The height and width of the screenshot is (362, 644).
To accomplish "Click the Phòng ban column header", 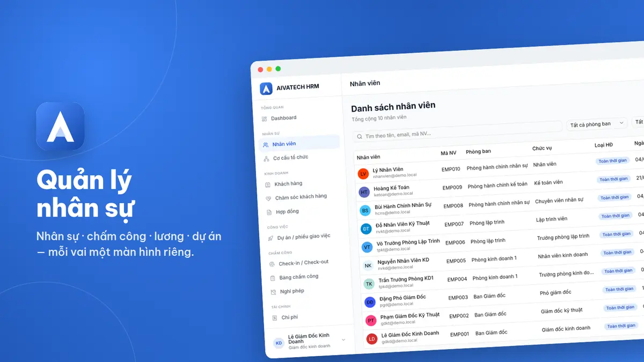I will pos(478,151).
